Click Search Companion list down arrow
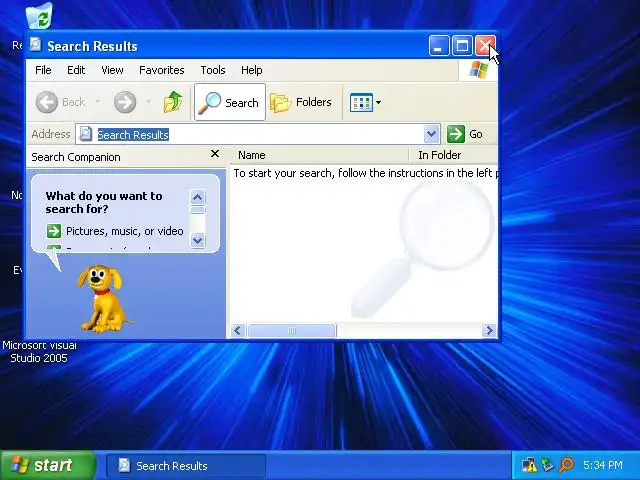 pyautogui.click(x=198, y=240)
